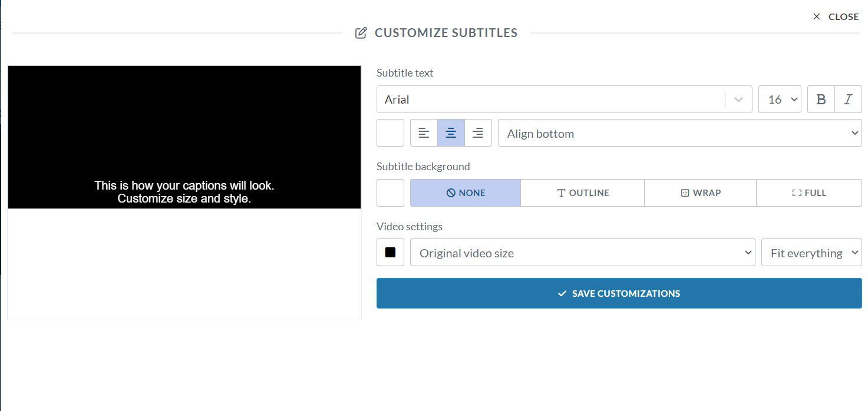This screenshot has width=868, height=411.
Task: Open the Align bottom position dropdown
Action: pos(679,132)
